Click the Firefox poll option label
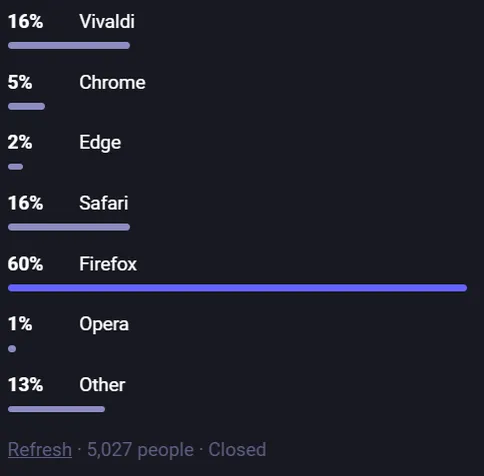Screen dimensions: 484x476 pyautogui.click(x=108, y=264)
